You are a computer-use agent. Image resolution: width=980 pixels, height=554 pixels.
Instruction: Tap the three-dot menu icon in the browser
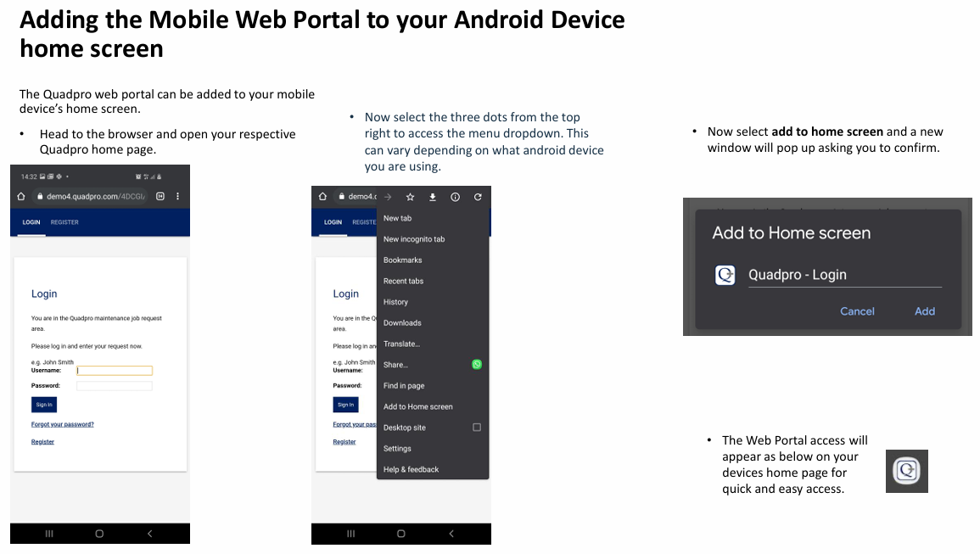pos(178,196)
